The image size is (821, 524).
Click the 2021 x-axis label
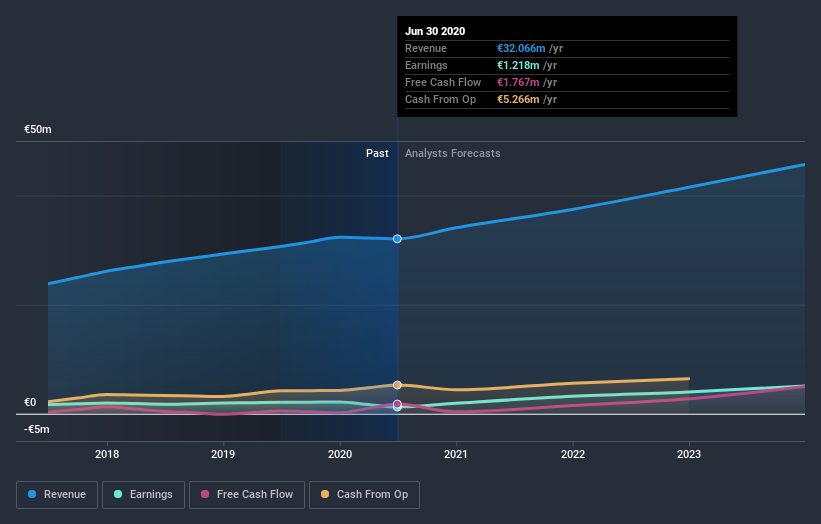(x=456, y=454)
